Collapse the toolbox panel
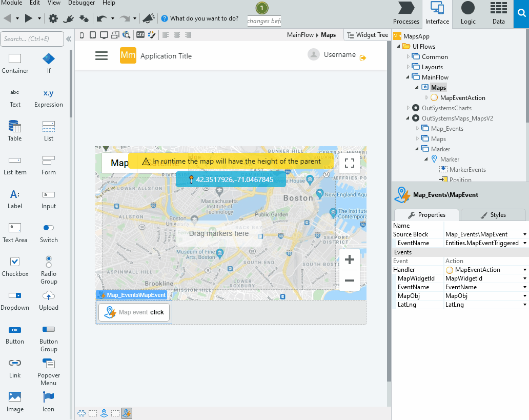529x420 pixels. (x=69, y=39)
